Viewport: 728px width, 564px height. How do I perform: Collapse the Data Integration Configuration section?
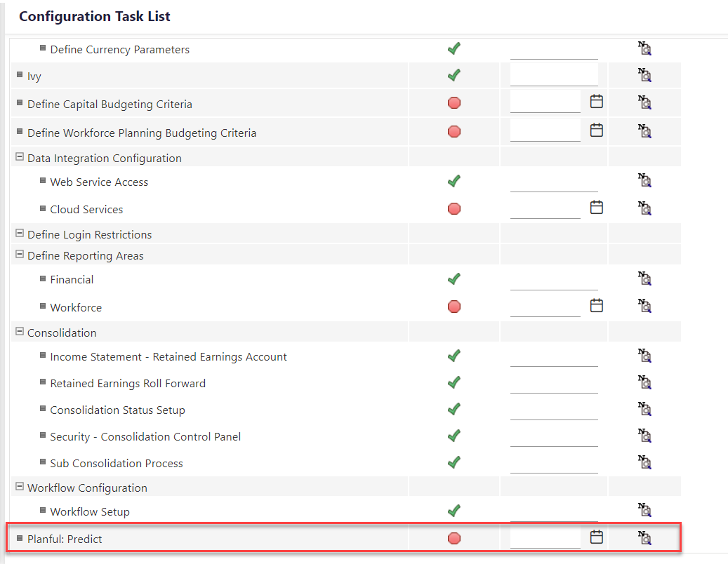[x=20, y=158]
